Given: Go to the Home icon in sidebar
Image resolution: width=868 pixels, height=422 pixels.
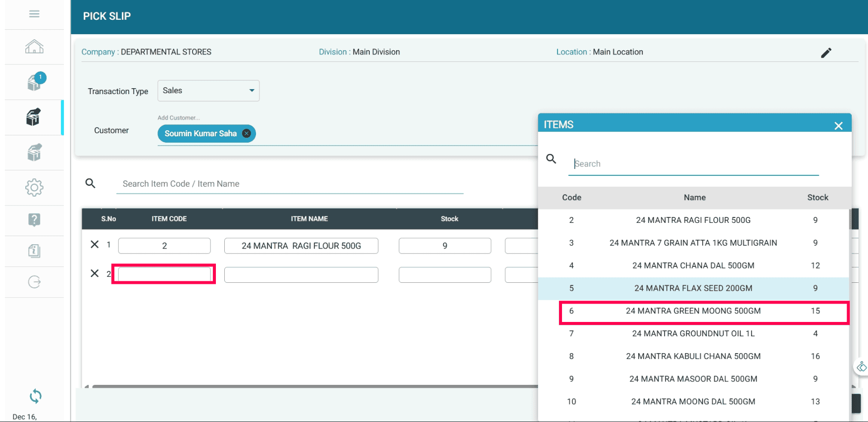Looking at the screenshot, I should click(x=34, y=47).
